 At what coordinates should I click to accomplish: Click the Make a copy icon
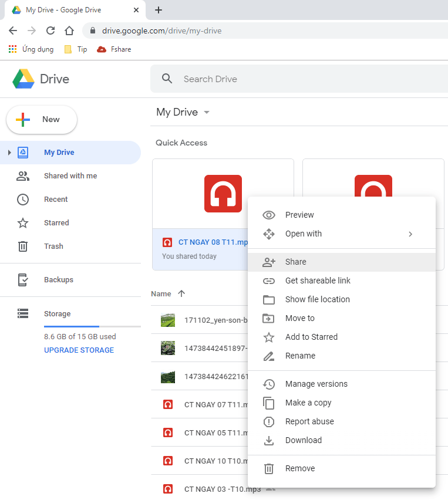(x=269, y=403)
